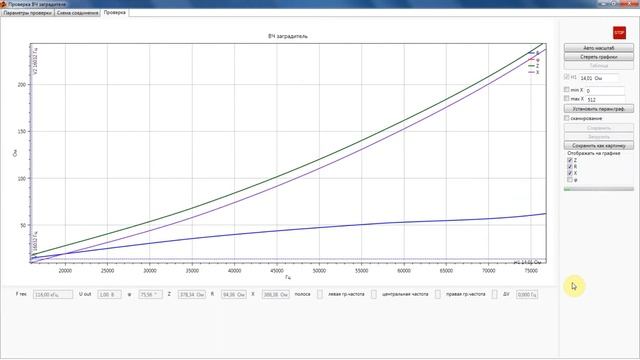Screen dimensions: 640x360
Task: Click the Z entry in chart legend
Action: 534,66
